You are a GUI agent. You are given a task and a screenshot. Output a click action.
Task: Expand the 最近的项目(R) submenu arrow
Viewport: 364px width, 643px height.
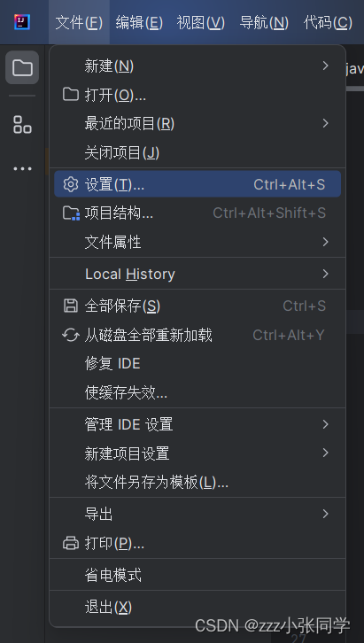(325, 123)
